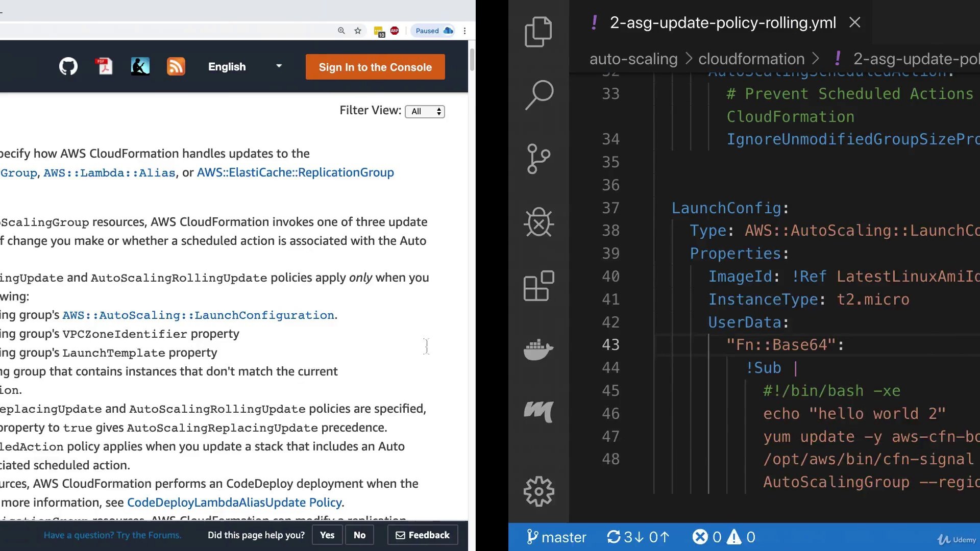Bookmark this page with the star icon
This screenshot has height=551, width=980.
358,31
